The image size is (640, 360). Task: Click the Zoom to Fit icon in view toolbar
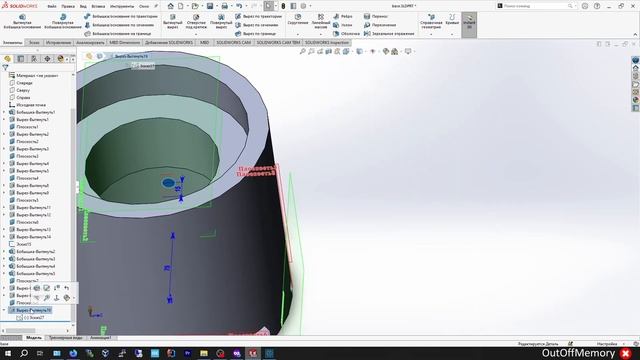click(302, 51)
